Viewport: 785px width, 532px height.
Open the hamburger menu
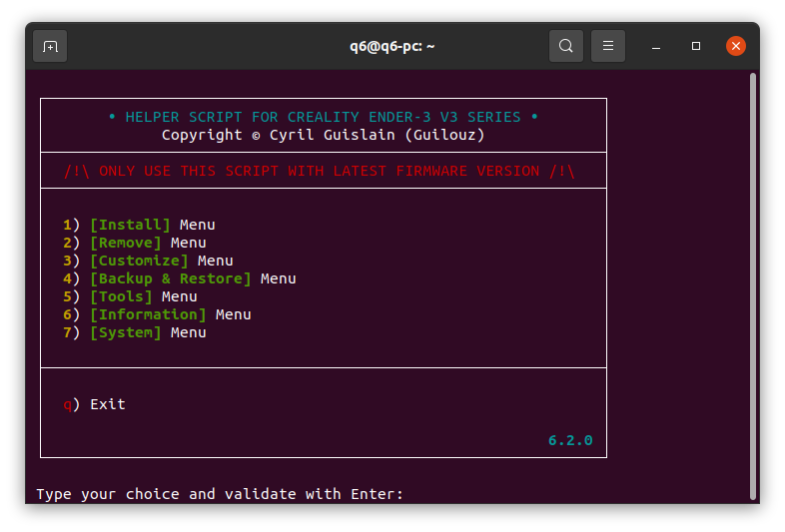608,46
